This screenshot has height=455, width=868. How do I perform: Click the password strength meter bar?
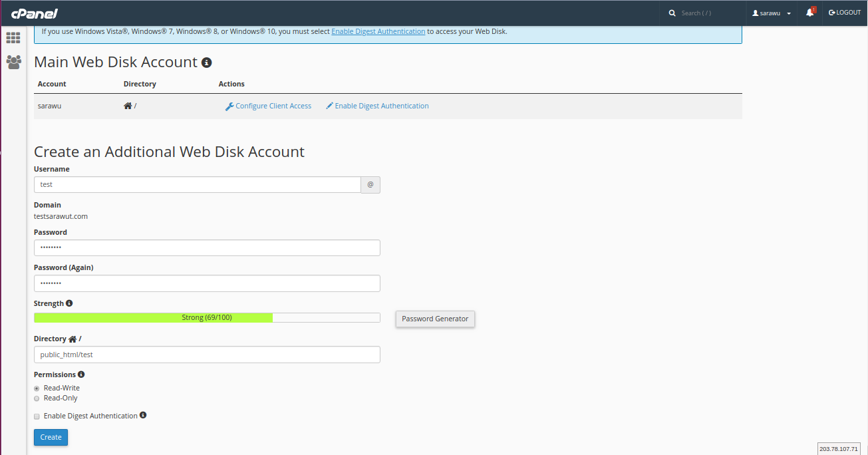pyautogui.click(x=207, y=318)
